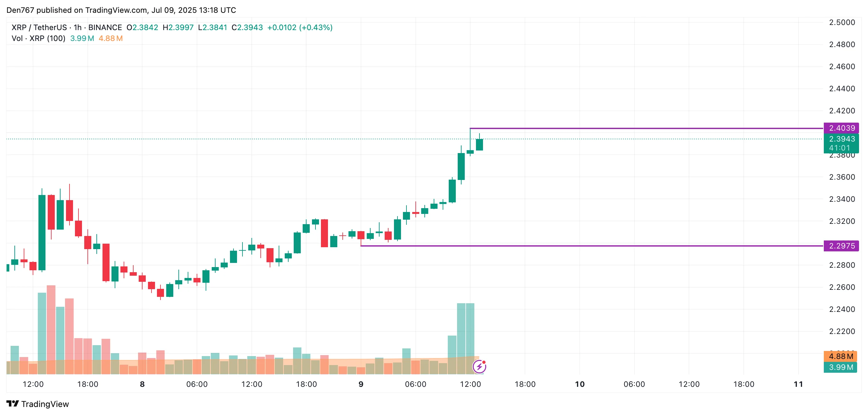Click the purple 2.4039 price label
This screenshot has height=415, width=868.
(841, 128)
